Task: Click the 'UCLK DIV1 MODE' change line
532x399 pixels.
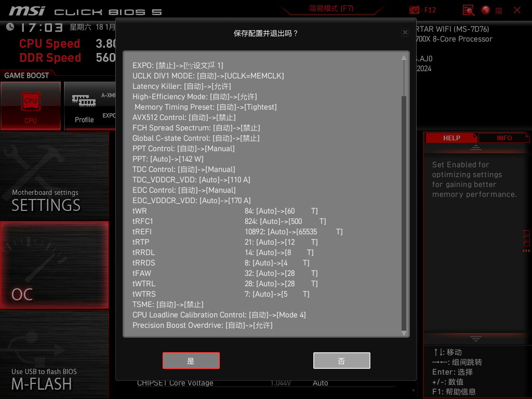Action: coord(208,76)
